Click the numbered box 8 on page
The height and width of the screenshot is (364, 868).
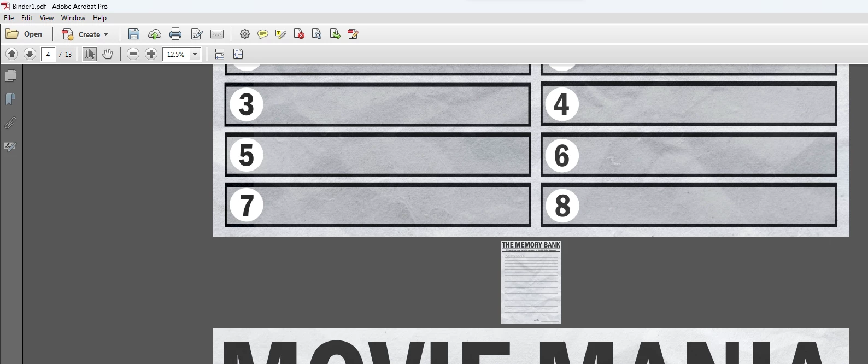coord(689,205)
